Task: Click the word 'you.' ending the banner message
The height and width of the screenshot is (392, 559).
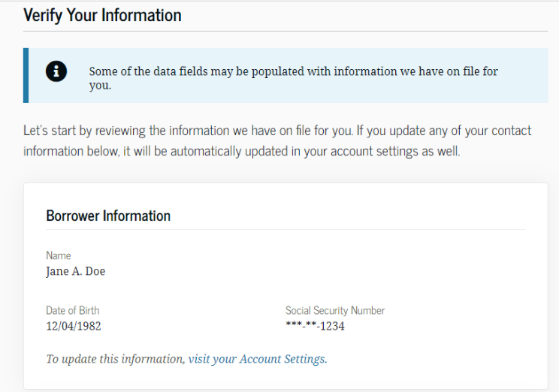Action: click(x=100, y=86)
